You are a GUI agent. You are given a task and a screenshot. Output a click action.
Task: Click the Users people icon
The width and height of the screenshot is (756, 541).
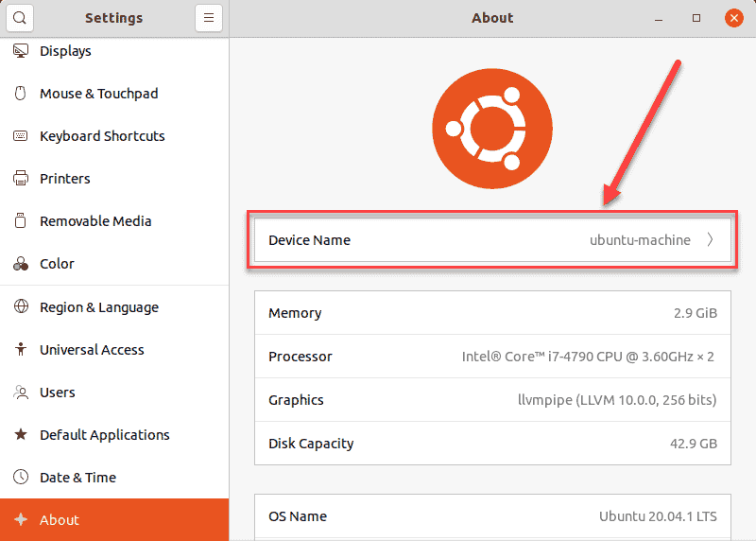[21, 392]
